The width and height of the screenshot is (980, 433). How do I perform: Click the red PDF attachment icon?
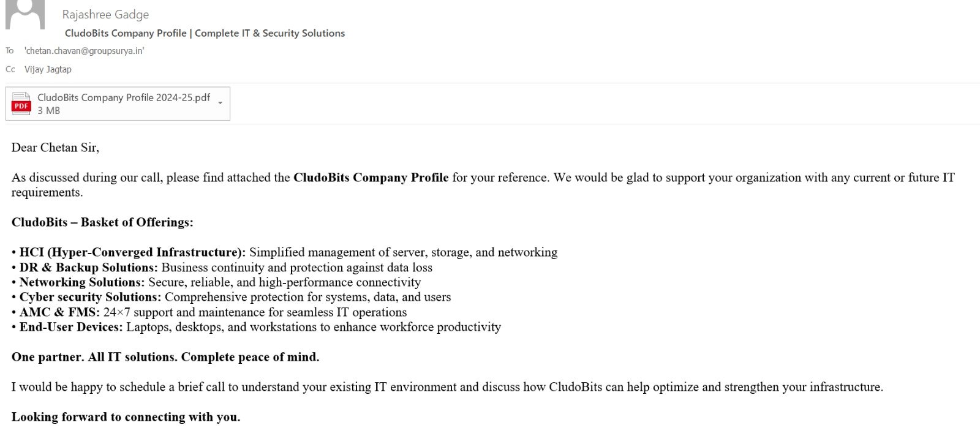pos(21,104)
